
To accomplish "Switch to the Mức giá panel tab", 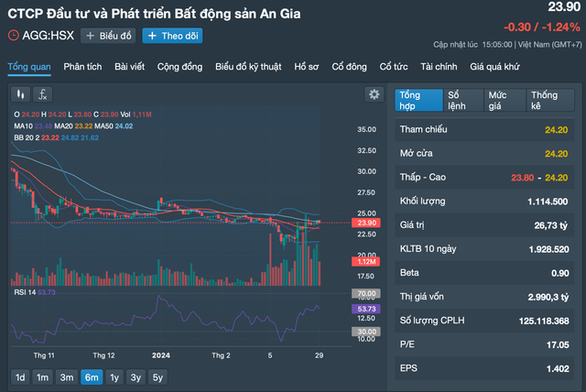I will point(502,101).
